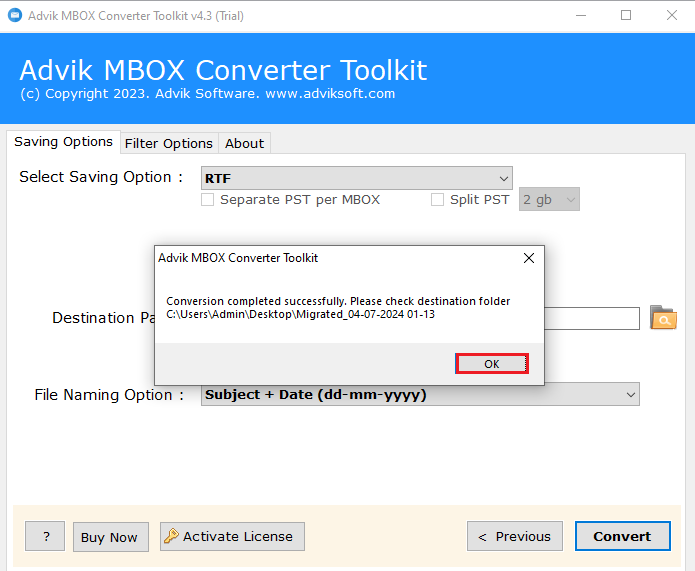
Task: Close the main Advik Toolkit window
Action: point(672,16)
